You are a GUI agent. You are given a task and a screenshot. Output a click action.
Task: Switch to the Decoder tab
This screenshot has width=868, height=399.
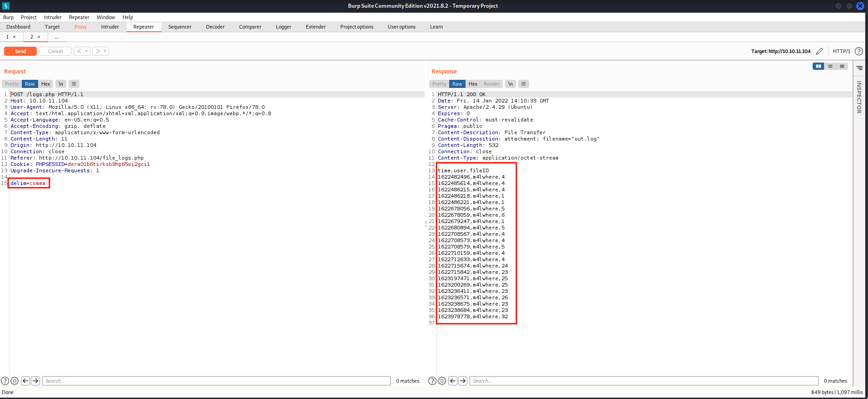pyautogui.click(x=215, y=27)
